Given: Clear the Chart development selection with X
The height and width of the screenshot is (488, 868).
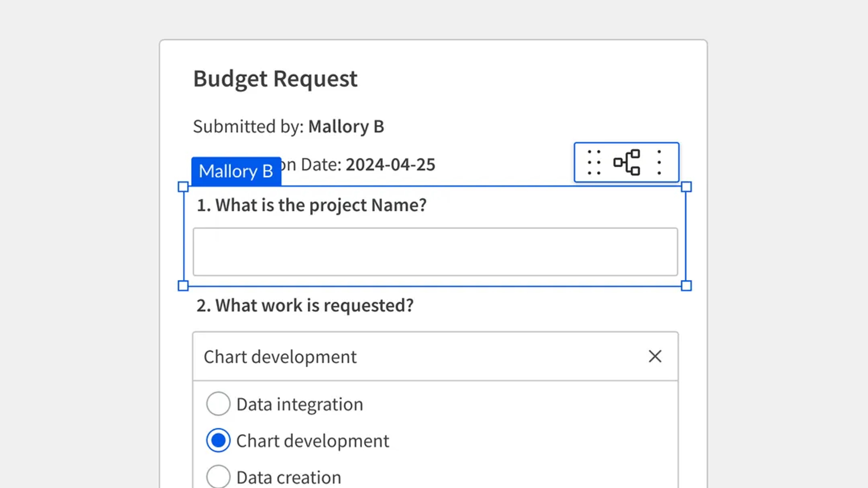Looking at the screenshot, I should coord(655,356).
